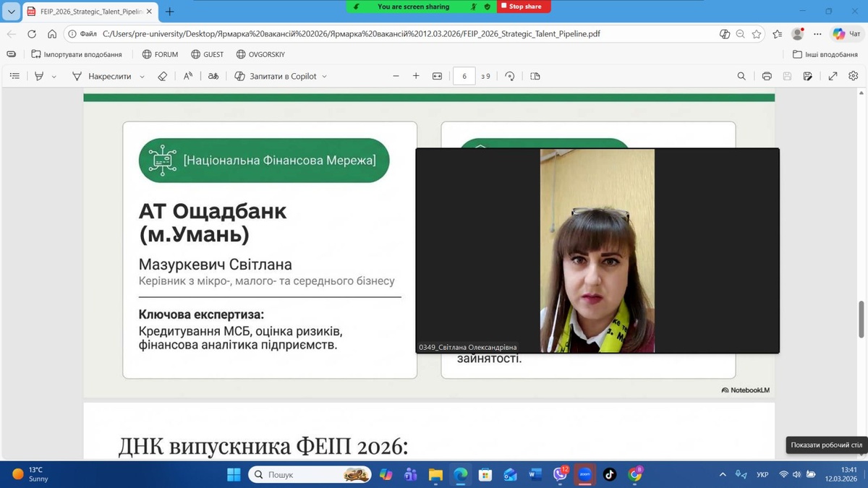This screenshot has width=868, height=488.
Task: Click the page number input field
Action: pyautogui.click(x=464, y=76)
